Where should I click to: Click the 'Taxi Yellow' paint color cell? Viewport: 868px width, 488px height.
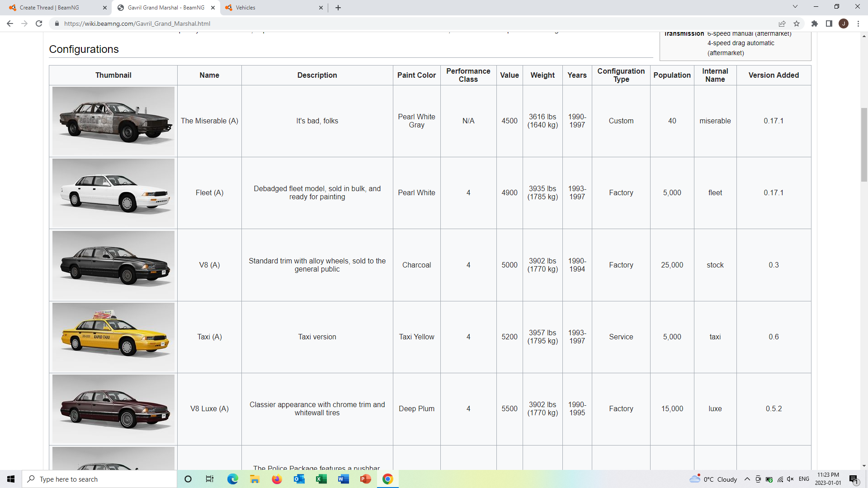click(x=416, y=337)
